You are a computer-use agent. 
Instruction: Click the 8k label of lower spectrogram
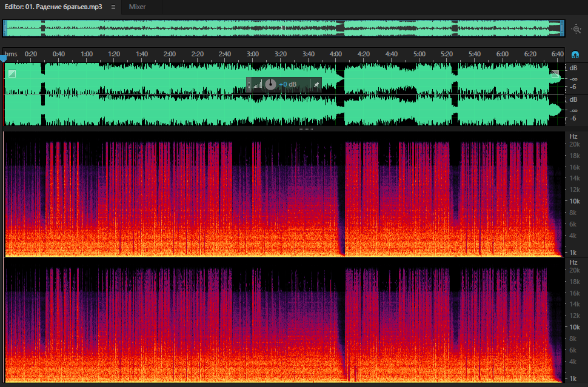[573, 339]
